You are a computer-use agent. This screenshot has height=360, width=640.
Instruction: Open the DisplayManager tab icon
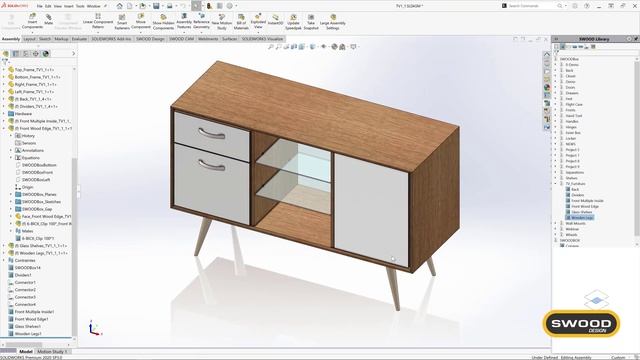[x=46, y=53]
